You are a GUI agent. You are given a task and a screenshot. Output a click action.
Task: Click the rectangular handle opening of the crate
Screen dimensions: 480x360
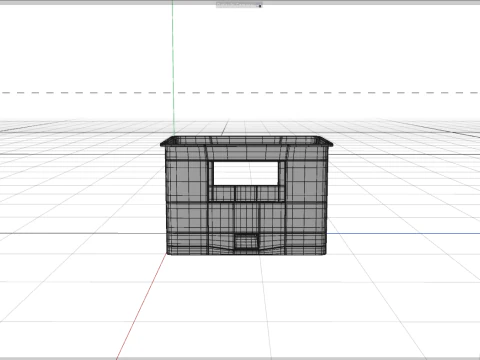point(246,173)
